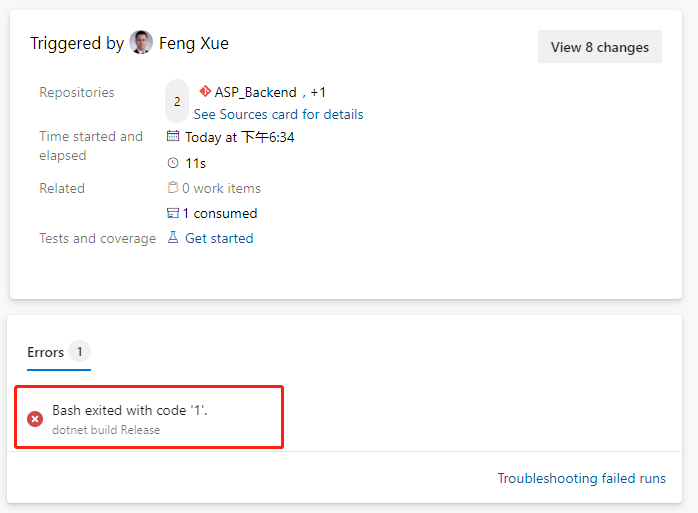The image size is (698, 513).
Task: Click Feng Xue's avatar picture
Action: tap(141, 43)
